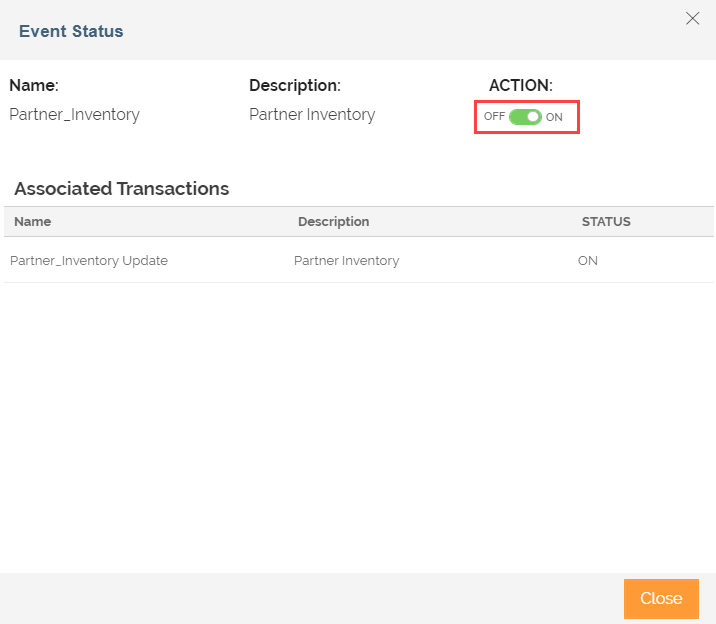Image resolution: width=716 pixels, height=624 pixels.
Task: Click the orange Close button
Action: point(661,598)
